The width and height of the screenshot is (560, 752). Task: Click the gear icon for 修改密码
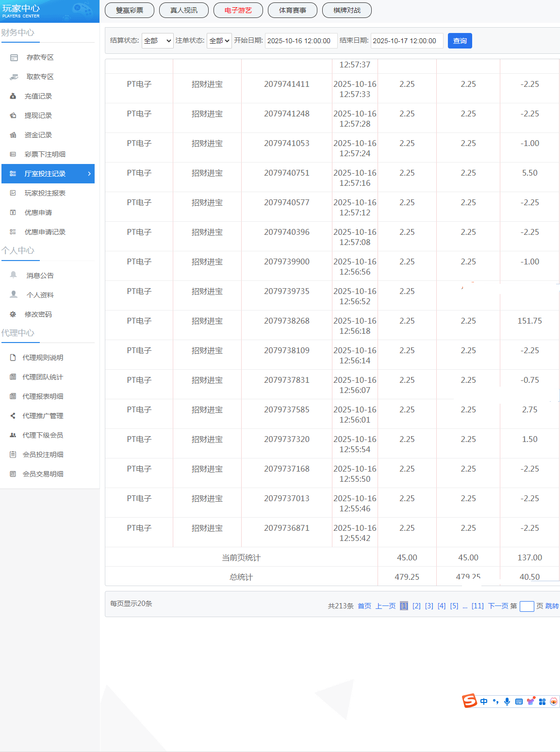coord(13,314)
